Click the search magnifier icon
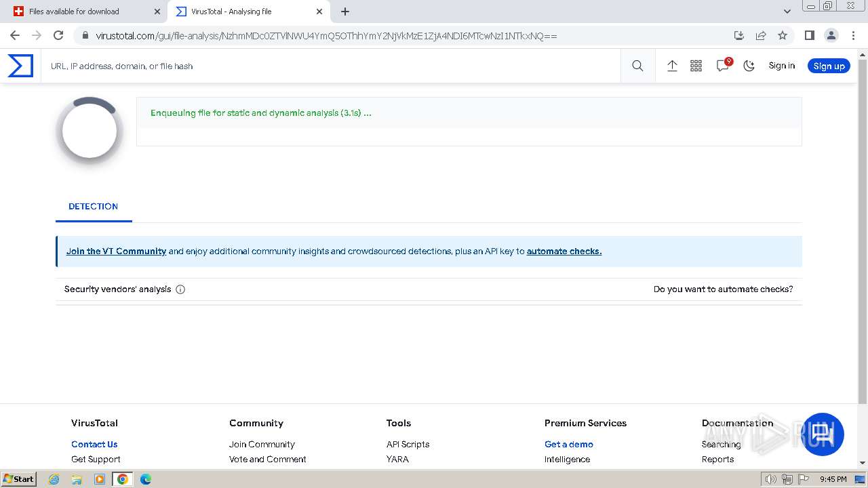 pyautogui.click(x=637, y=66)
